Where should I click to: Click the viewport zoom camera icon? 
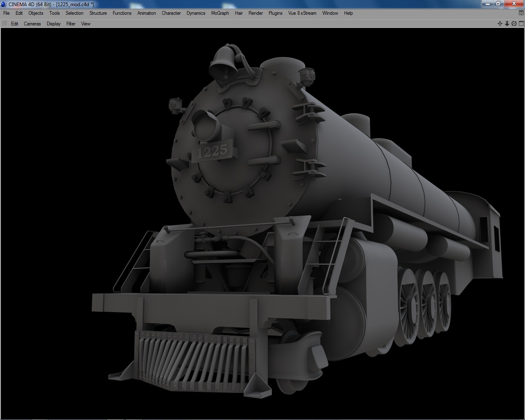tap(507, 23)
